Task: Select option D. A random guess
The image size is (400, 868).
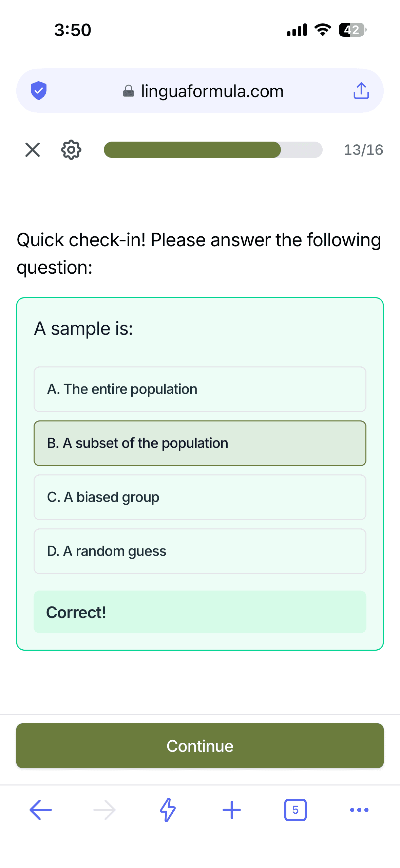Action: pyautogui.click(x=200, y=551)
